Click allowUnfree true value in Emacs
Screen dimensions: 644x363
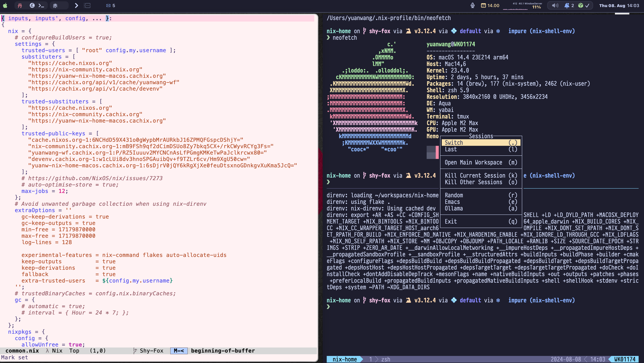click(x=75, y=344)
